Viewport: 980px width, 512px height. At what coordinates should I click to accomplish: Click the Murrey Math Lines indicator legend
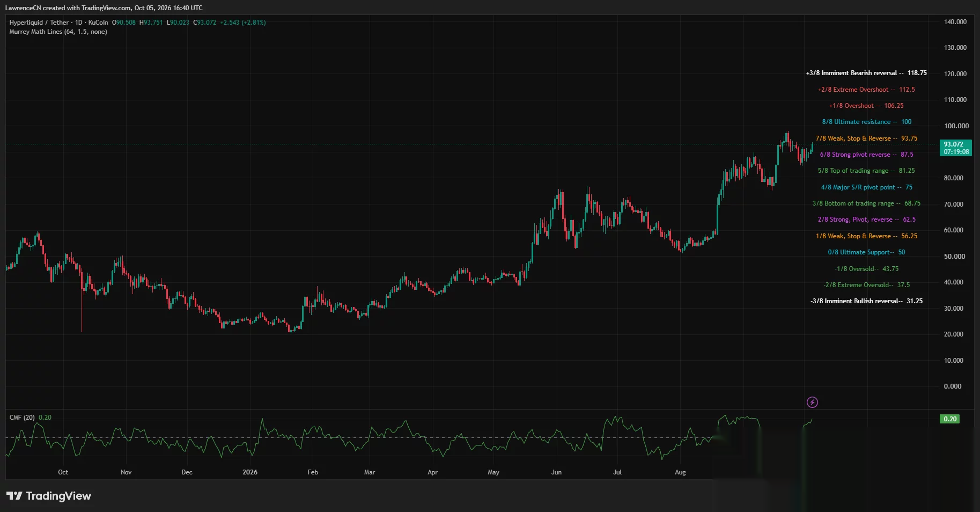click(58, 32)
